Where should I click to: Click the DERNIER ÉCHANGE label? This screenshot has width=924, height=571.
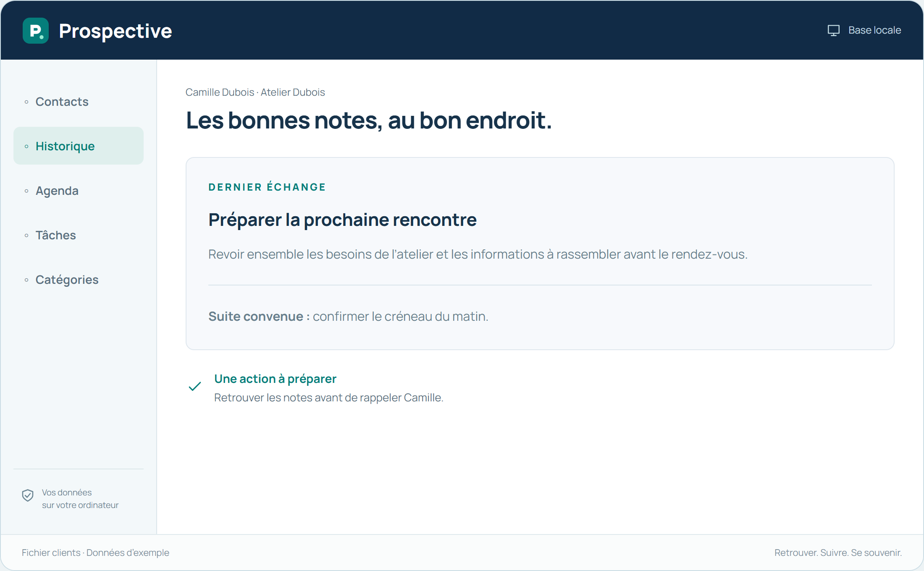[x=267, y=187]
